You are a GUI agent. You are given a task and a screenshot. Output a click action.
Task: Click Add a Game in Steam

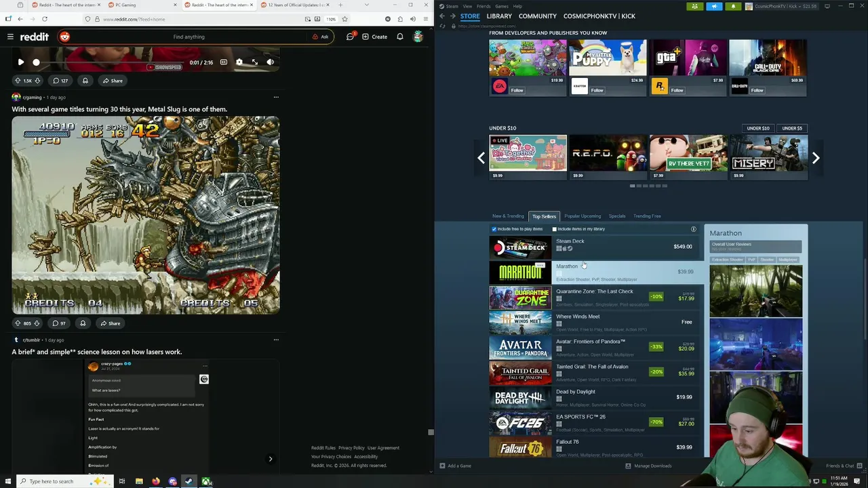point(455,466)
